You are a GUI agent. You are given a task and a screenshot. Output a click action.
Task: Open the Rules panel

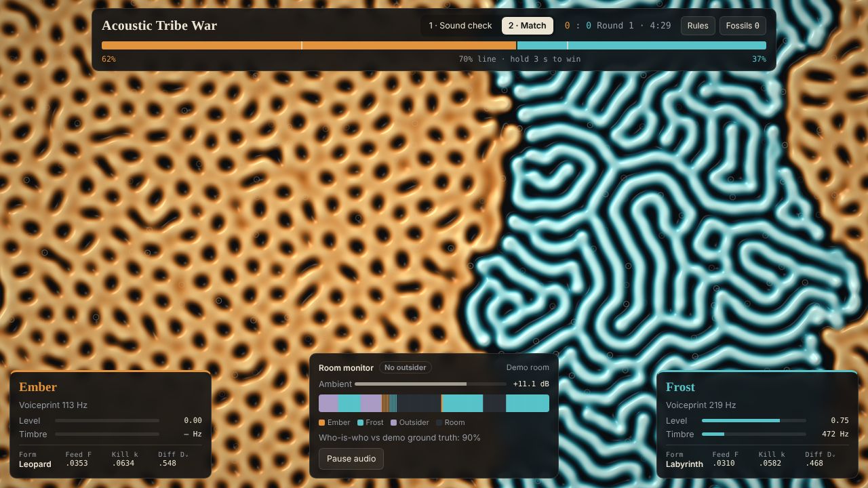tap(698, 26)
